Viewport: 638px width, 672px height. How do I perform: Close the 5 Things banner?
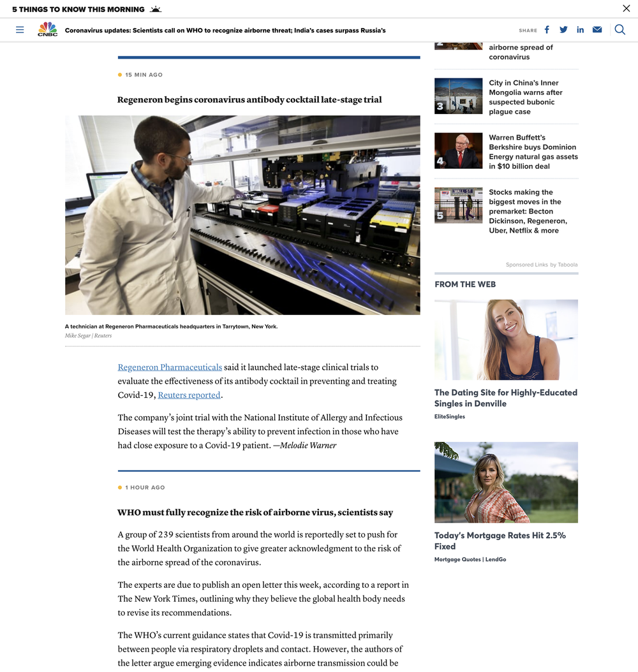coord(627,8)
